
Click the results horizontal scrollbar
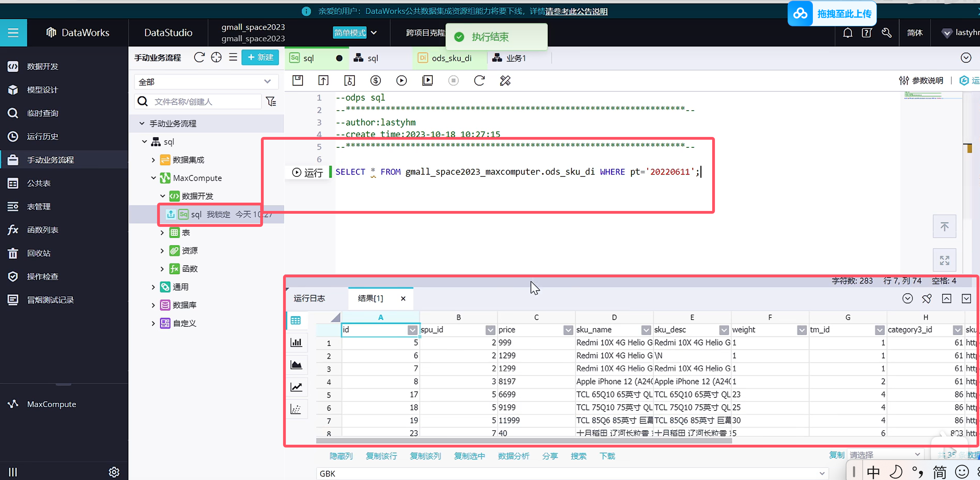click(524, 441)
